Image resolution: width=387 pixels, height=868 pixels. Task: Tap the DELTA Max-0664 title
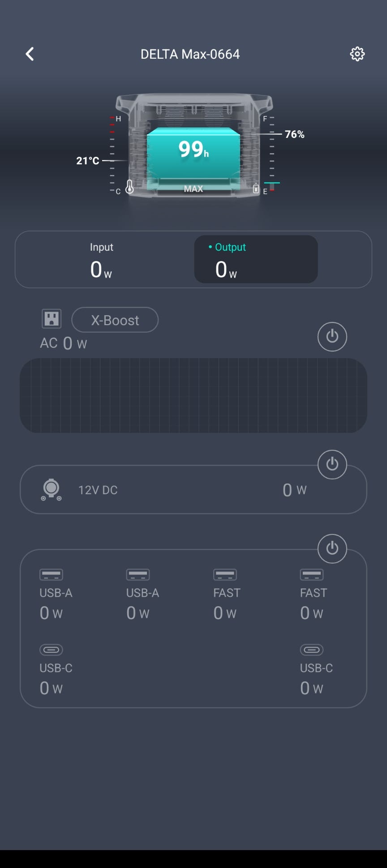tap(190, 54)
